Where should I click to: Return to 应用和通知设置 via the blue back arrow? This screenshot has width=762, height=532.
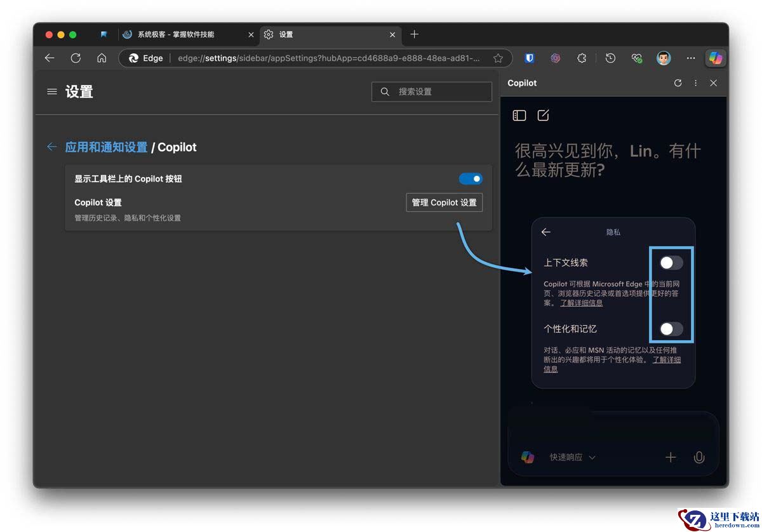51,147
